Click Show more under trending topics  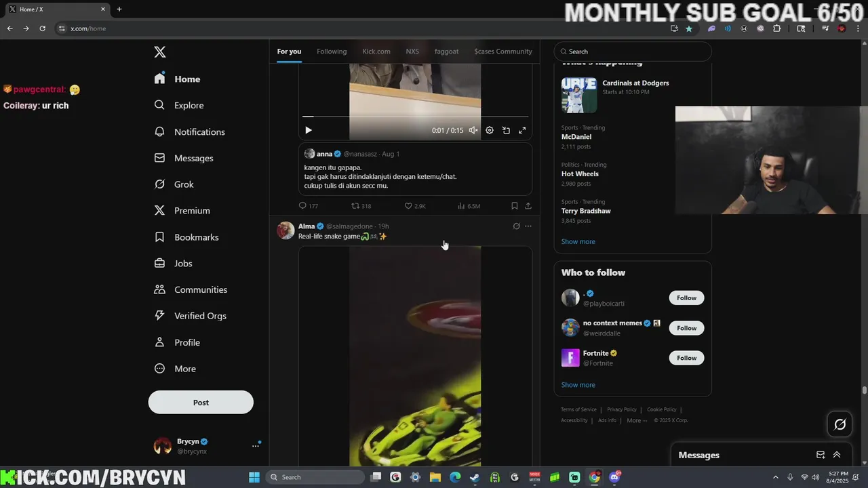tap(578, 241)
